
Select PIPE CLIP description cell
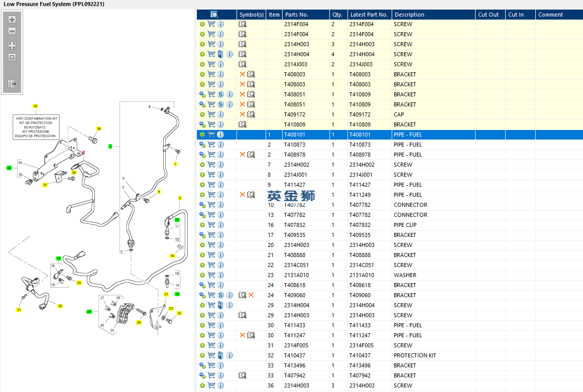coord(433,225)
